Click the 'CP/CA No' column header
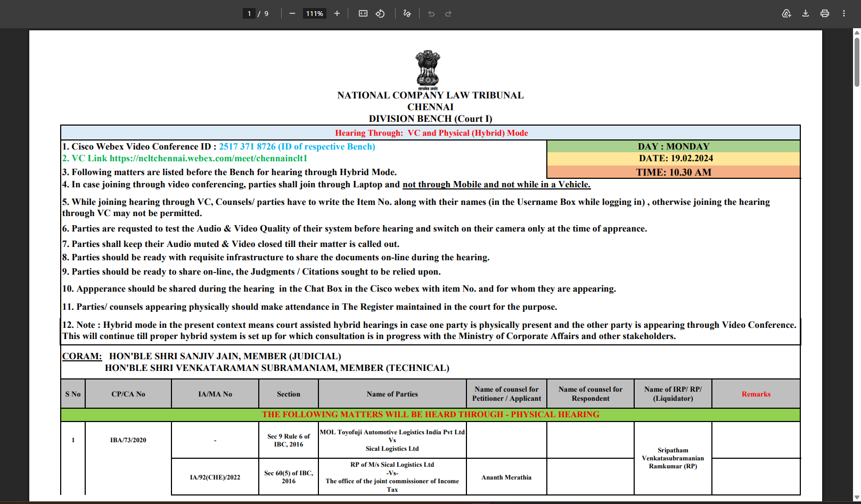 (x=128, y=394)
